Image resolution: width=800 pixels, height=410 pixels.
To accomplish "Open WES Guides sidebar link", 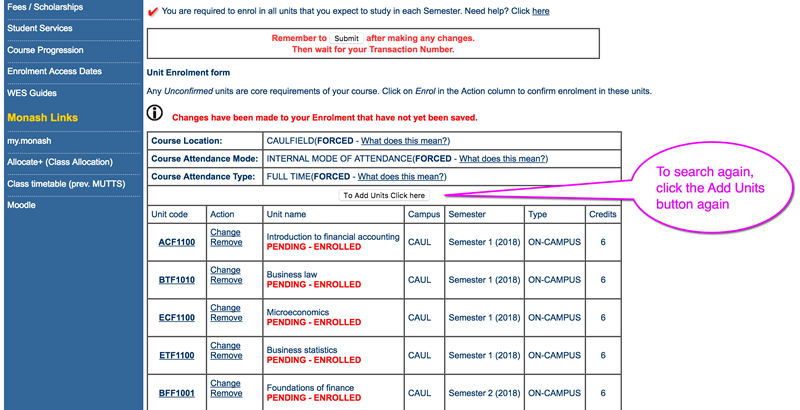I will pyautogui.click(x=32, y=93).
